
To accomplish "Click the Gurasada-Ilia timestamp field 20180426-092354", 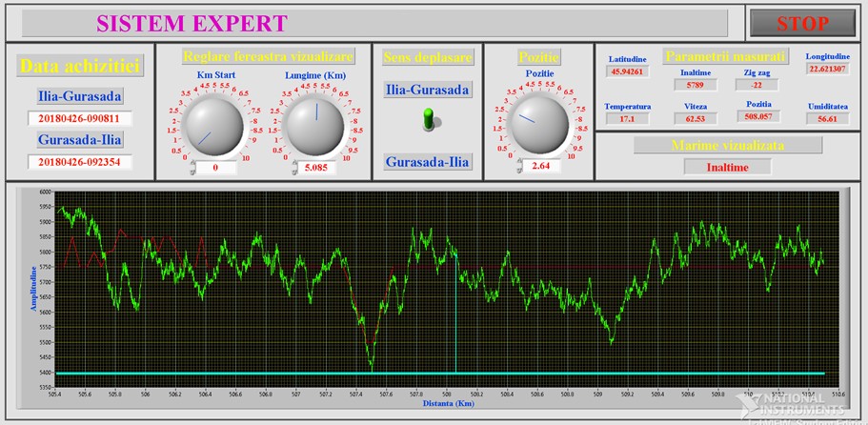I will point(80,161).
